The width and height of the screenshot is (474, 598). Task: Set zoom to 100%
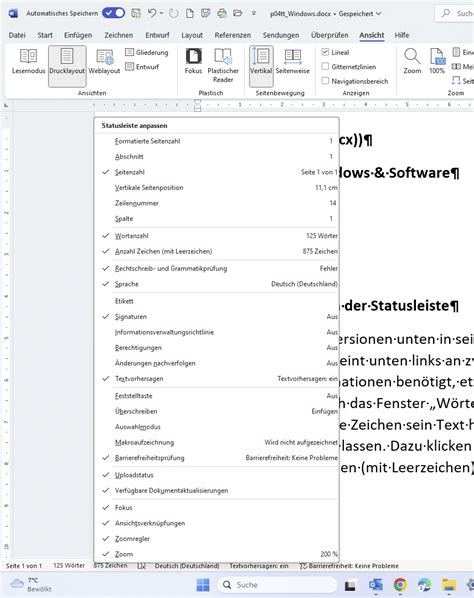pyautogui.click(x=437, y=61)
